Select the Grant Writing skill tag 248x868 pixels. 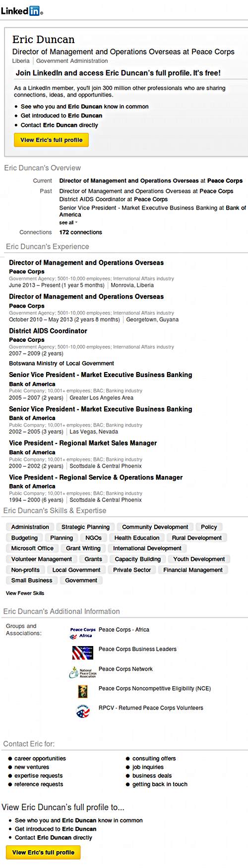83,548
